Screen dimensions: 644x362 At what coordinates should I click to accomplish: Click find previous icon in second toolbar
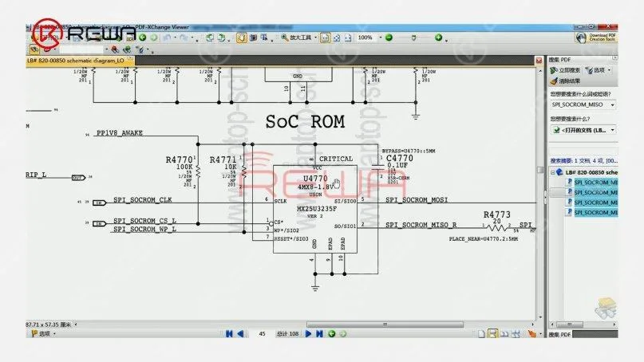(x=115, y=49)
